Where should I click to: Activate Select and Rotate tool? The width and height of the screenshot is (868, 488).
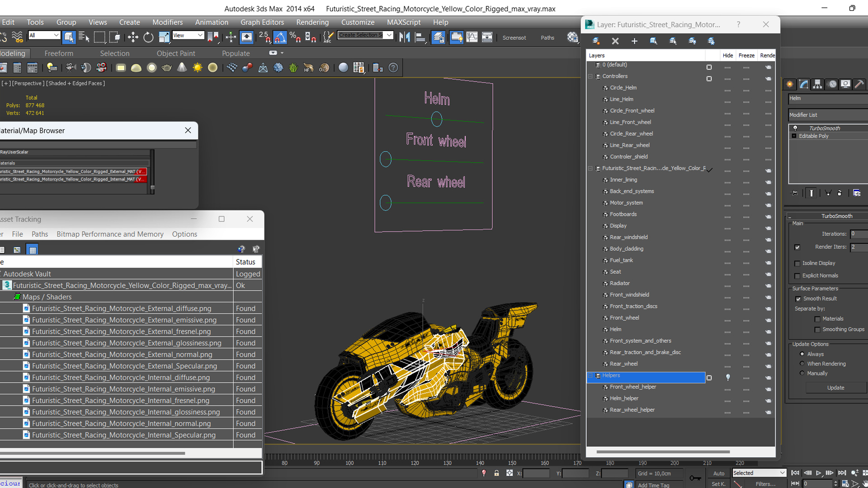coord(148,37)
